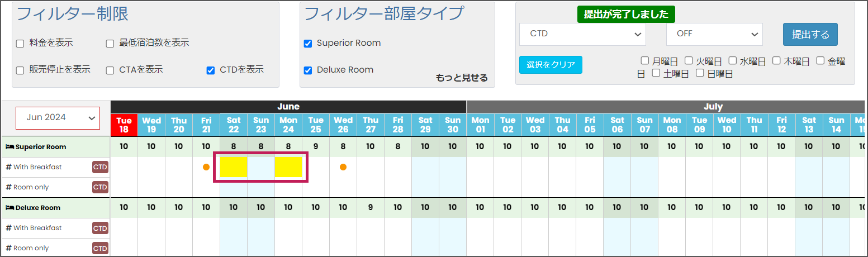Uncheck the Superior Room filter checkbox

point(307,43)
